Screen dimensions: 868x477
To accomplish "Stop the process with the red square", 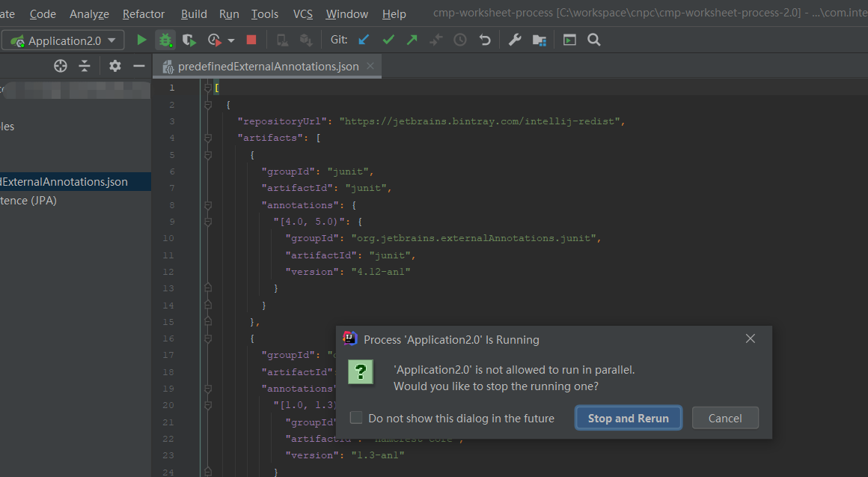I will point(251,40).
